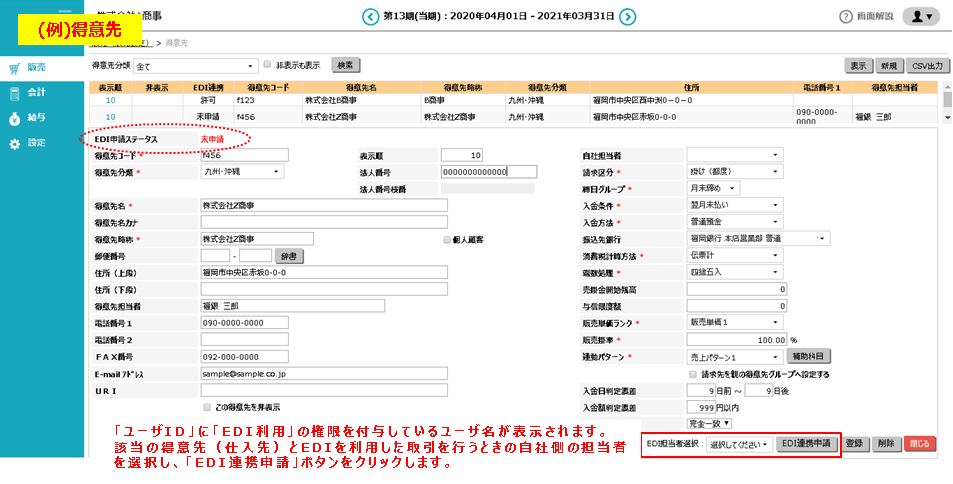The height and width of the screenshot is (484, 953).
Task: Click the E-mail address input field
Action: 322,374
